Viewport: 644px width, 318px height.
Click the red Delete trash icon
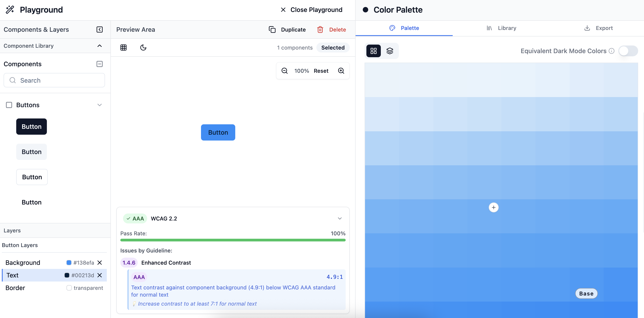(320, 30)
